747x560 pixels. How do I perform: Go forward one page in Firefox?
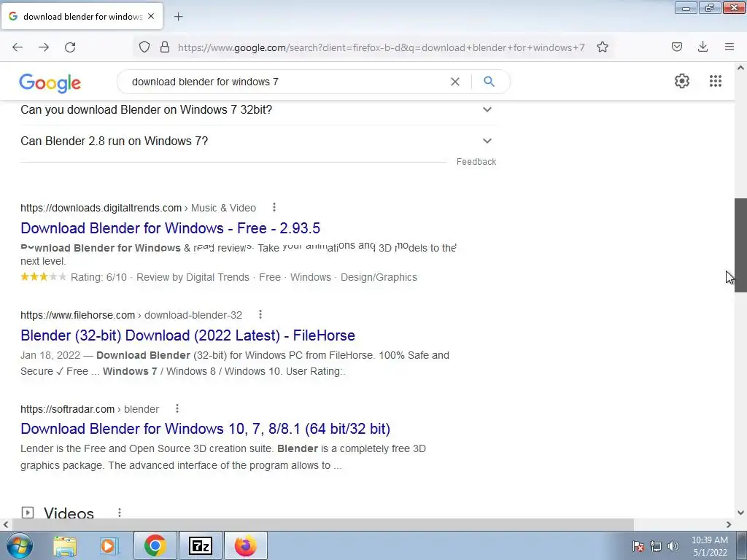click(x=44, y=47)
